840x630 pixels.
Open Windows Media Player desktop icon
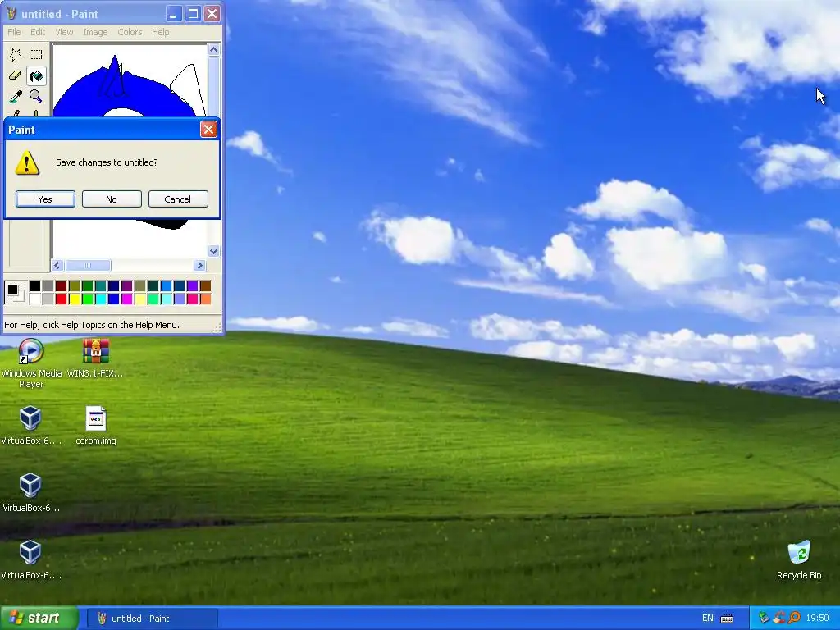pyautogui.click(x=31, y=363)
